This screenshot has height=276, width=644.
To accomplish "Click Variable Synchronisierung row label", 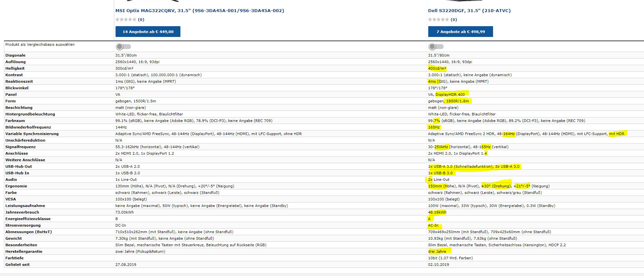I will tap(32, 134).
